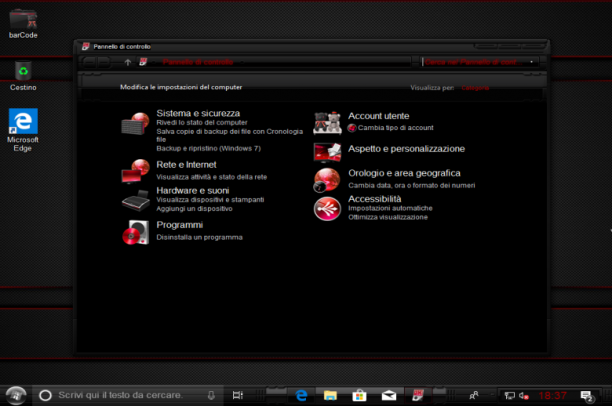Click the Aspetto e personalizzazione heading
Screen dimensions: 612x406
click(x=406, y=149)
